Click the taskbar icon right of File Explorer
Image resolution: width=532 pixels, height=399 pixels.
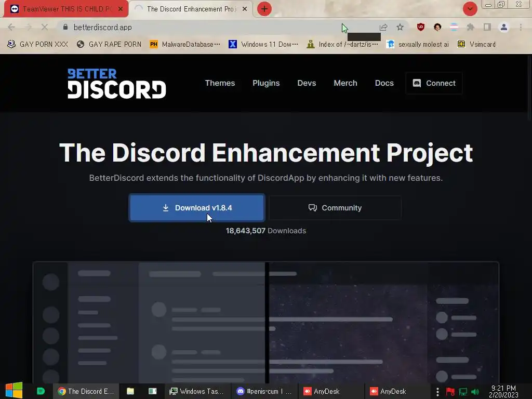(152, 391)
